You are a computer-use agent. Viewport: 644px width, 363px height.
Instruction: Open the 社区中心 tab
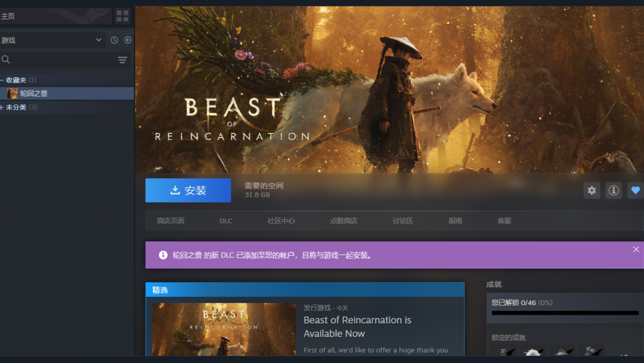(281, 221)
